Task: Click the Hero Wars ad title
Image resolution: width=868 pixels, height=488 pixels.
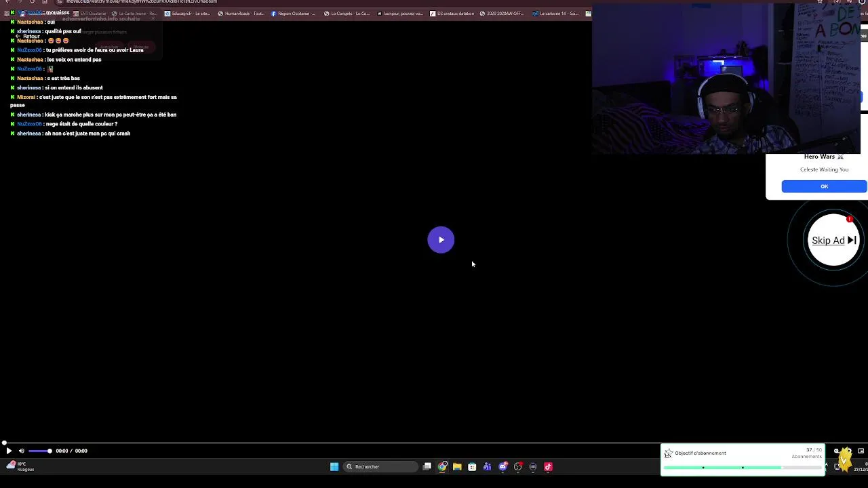Action: pyautogui.click(x=823, y=157)
